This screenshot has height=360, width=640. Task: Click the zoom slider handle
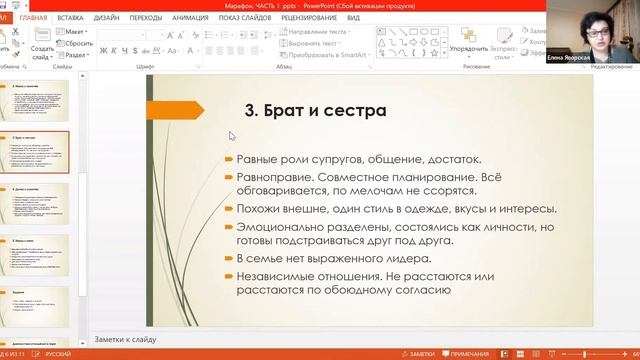pos(585,354)
